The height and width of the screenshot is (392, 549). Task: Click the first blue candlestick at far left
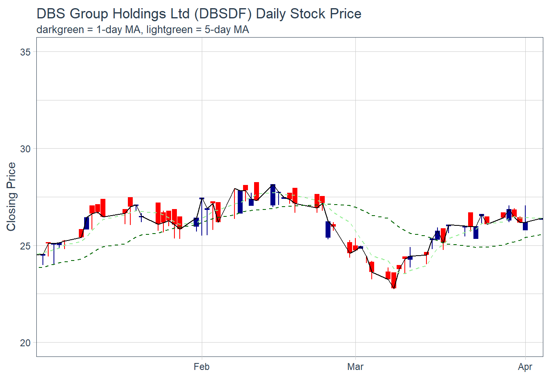43,255
